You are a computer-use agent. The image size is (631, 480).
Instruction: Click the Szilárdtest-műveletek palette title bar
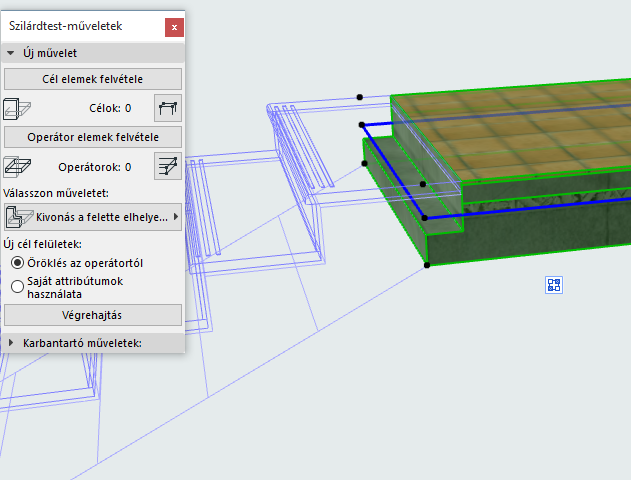(x=80, y=28)
